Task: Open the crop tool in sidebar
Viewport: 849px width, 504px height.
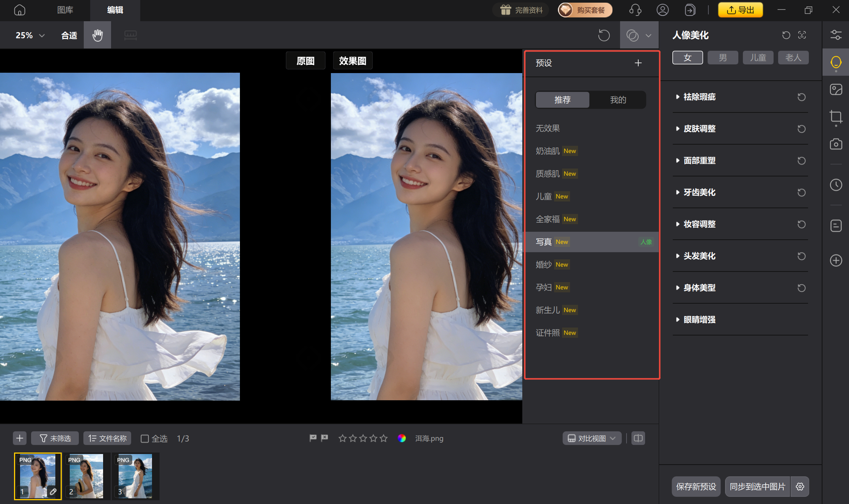Action: [x=836, y=117]
